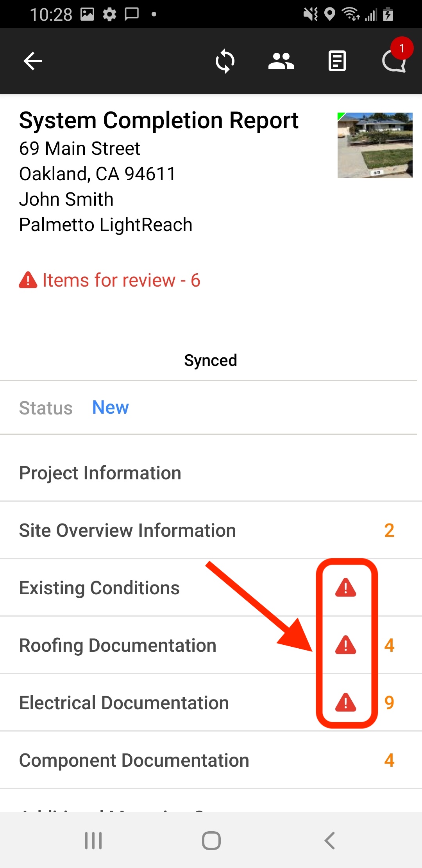Tap the back arrow in header
This screenshot has width=422, height=868.
pos(33,61)
